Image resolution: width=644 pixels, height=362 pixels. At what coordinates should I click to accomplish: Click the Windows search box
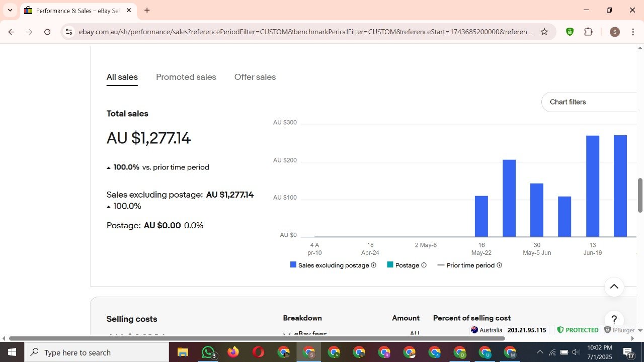pos(97,352)
